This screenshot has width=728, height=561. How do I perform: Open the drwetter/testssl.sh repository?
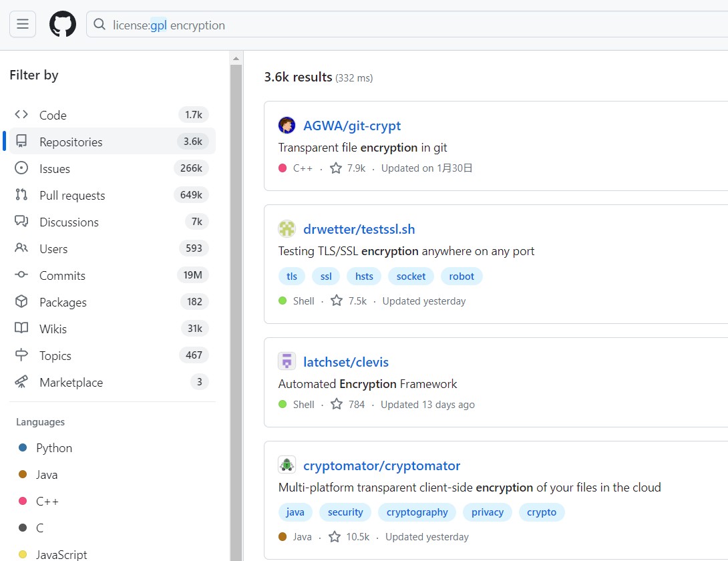(359, 230)
